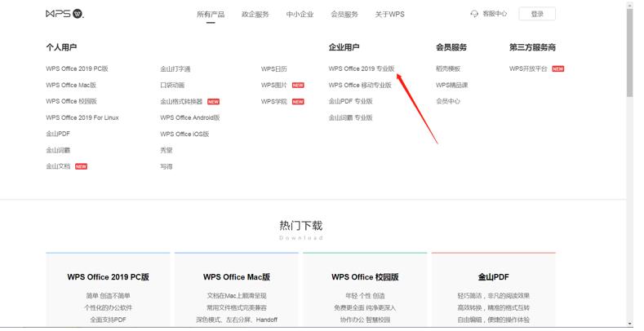Select the WPS Office 校园版 menu link
This screenshot has height=331, width=644.
coord(71,101)
